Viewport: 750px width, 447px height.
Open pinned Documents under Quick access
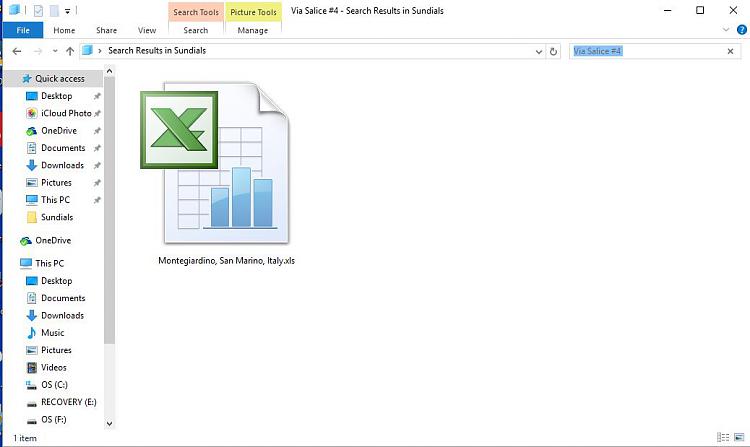click(63, 148)
